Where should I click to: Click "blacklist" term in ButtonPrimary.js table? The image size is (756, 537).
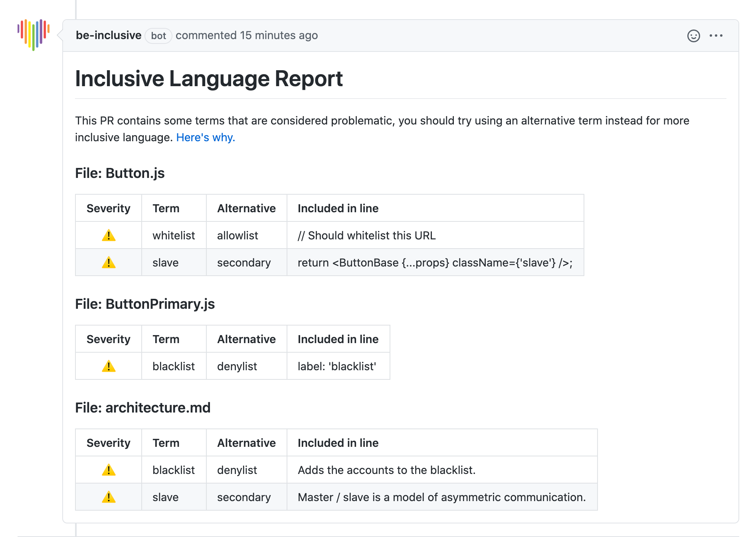(174, 366)
